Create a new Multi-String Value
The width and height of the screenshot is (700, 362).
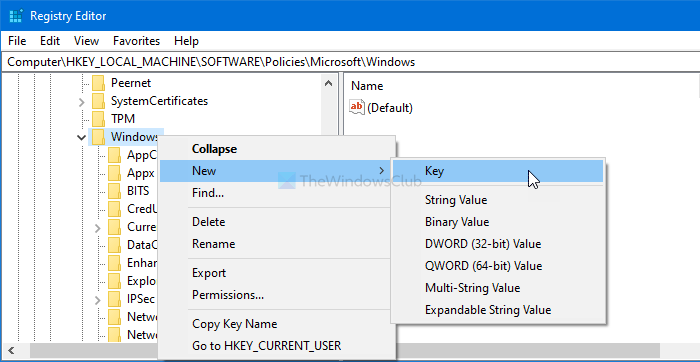tap(498, 288)
